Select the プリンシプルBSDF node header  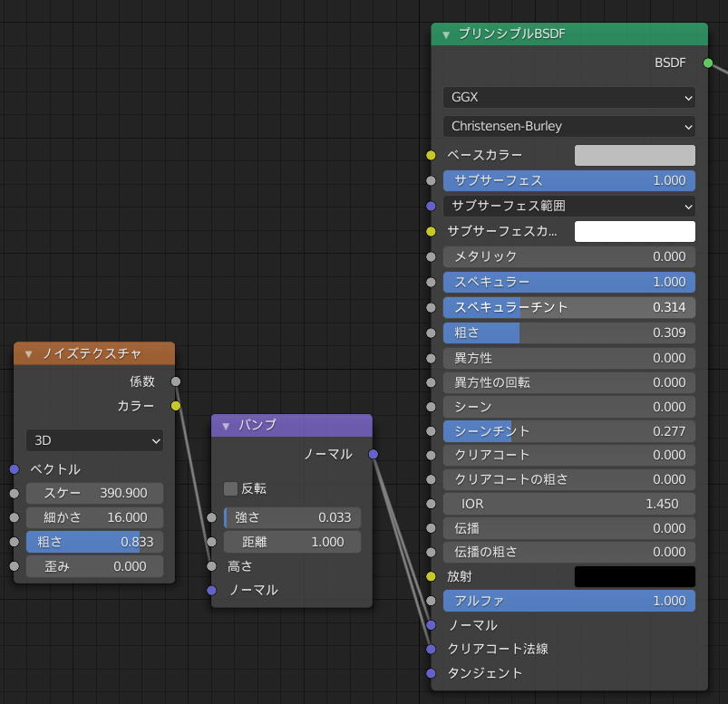569,34
